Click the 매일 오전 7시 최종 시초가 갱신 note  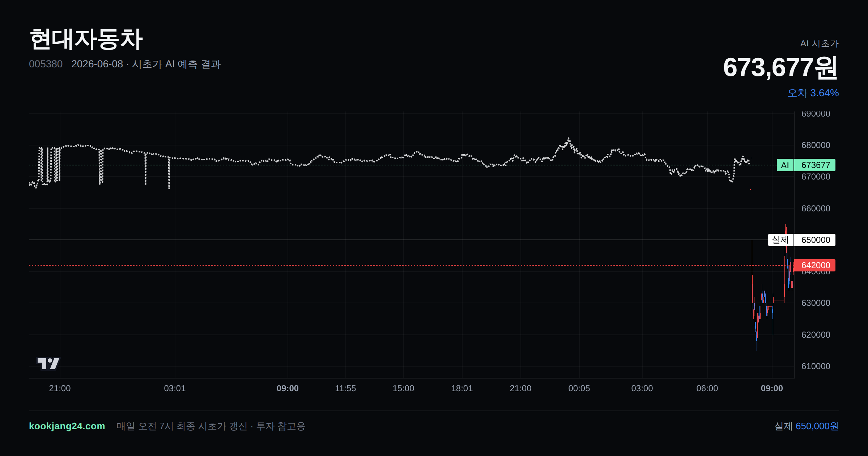(x=211, y=426)
